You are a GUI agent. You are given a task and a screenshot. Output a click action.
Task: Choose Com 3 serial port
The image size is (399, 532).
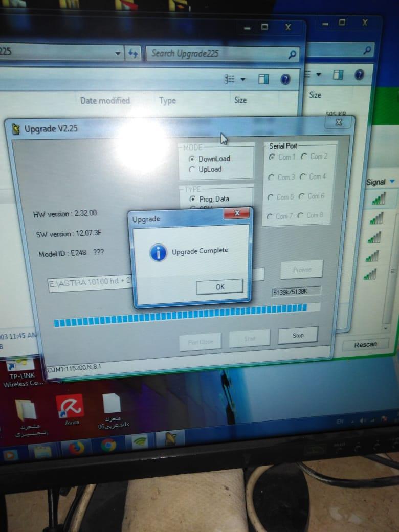271,178
